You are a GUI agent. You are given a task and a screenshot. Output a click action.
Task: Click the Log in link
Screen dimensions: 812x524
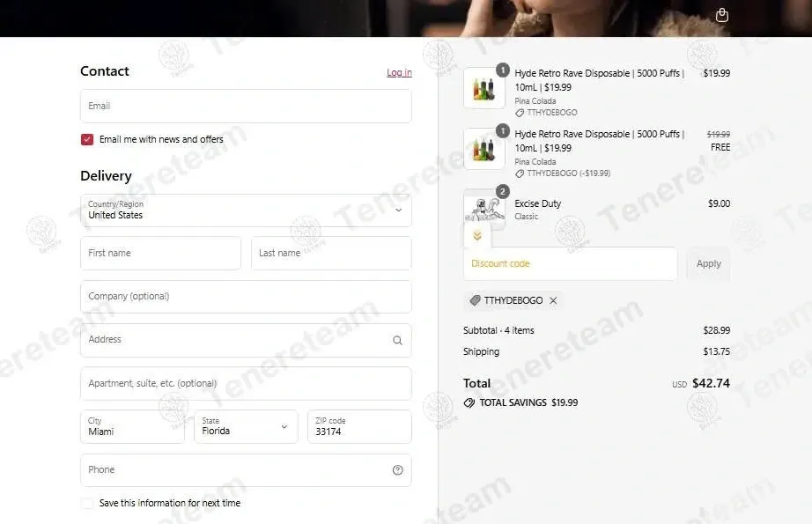[399, 72]
